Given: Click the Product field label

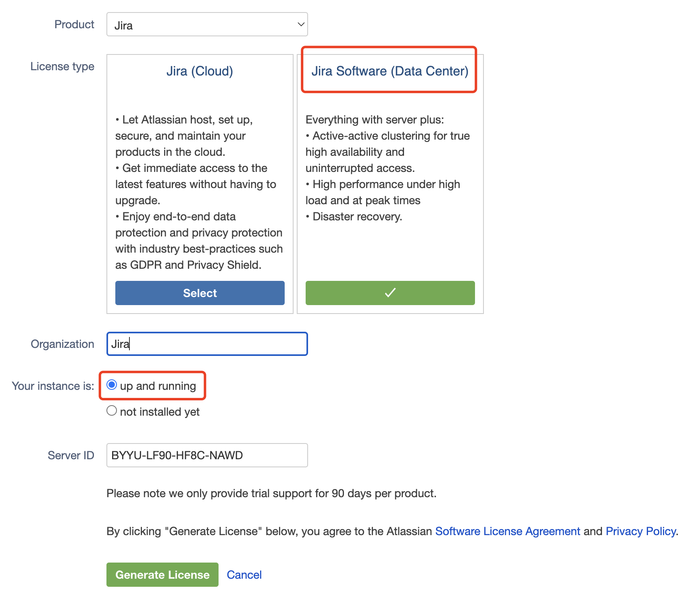Looking at the screenshot, I should pyautogui.click(x=74, y=25).
